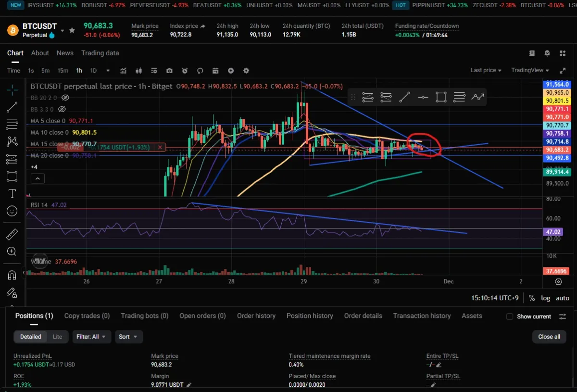Select the ruler measure tool
Screen dimensions: 577x392
pyautogui.click(x=12, y=234)
